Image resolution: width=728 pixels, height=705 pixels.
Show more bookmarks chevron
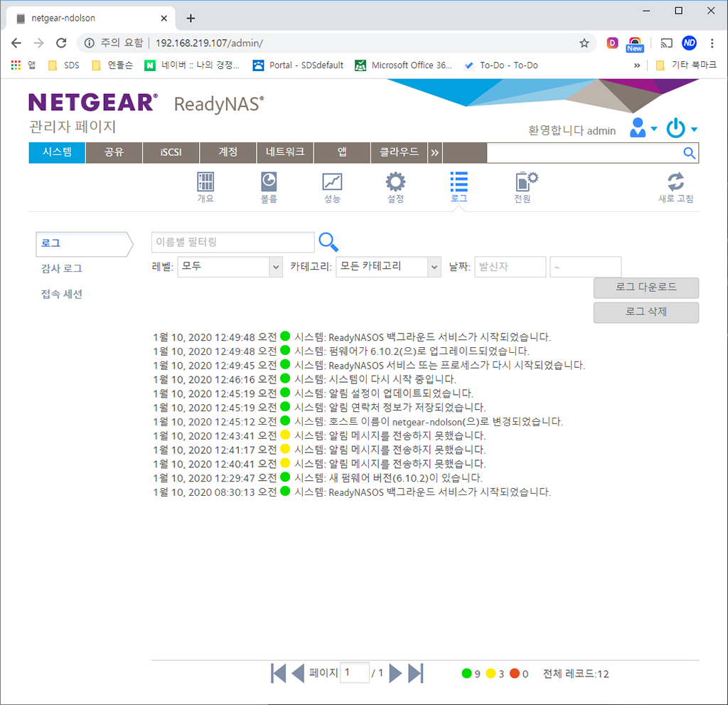tap(636, 65)
